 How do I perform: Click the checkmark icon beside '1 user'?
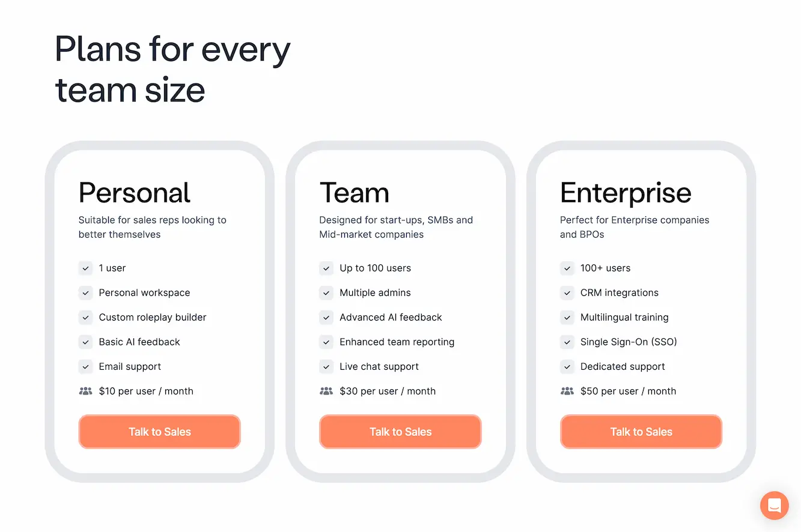tap(85, 268)
